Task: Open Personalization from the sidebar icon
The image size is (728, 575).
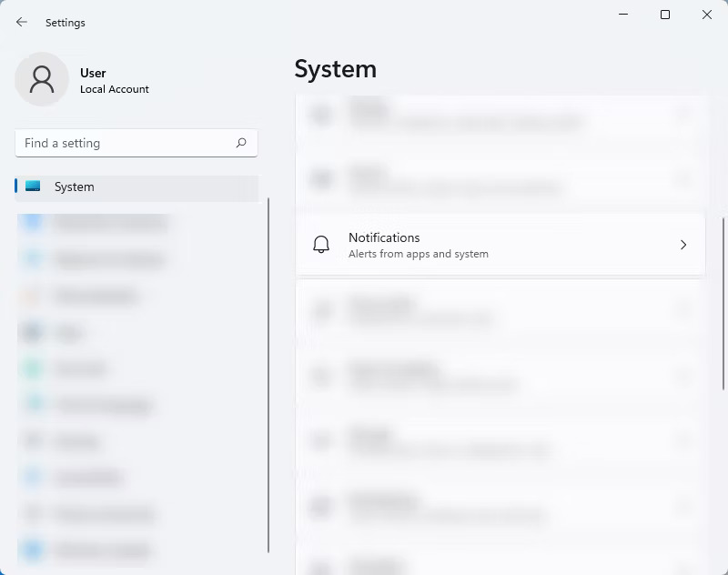Action: pos(32,296)
